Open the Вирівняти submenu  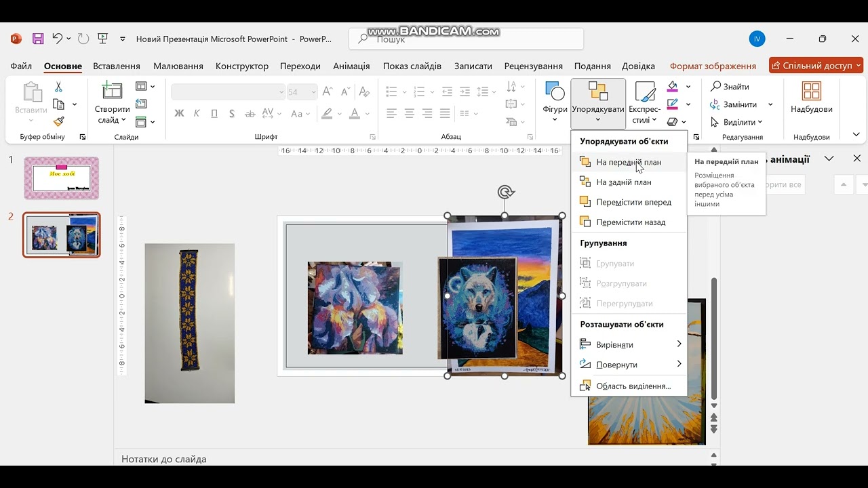(629, 344)
